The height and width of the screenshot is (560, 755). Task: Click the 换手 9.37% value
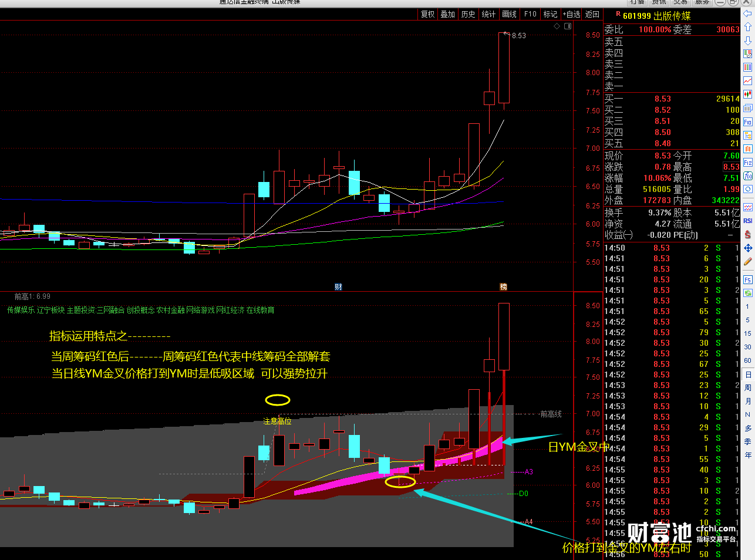(660, 212)
